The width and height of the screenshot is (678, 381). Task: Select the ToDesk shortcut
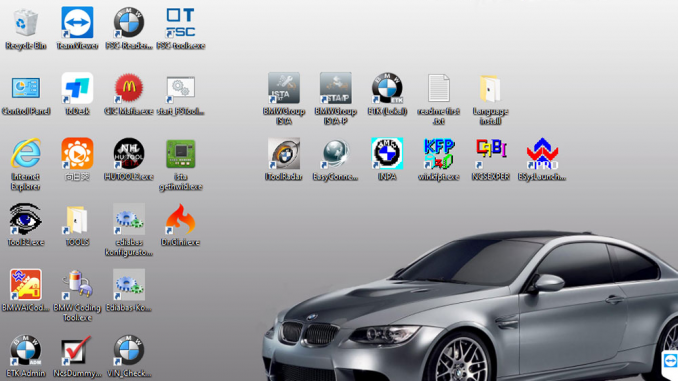(x=77, y=88)
